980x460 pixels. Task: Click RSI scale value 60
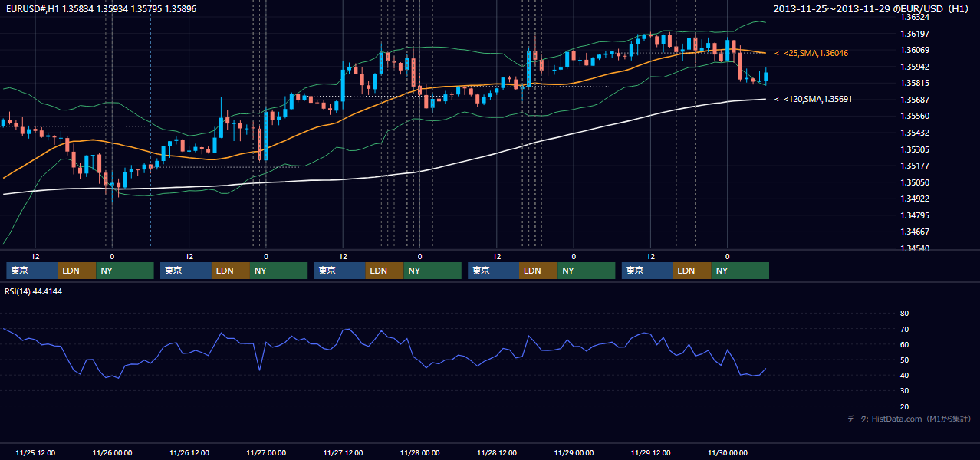click(904, 344)
